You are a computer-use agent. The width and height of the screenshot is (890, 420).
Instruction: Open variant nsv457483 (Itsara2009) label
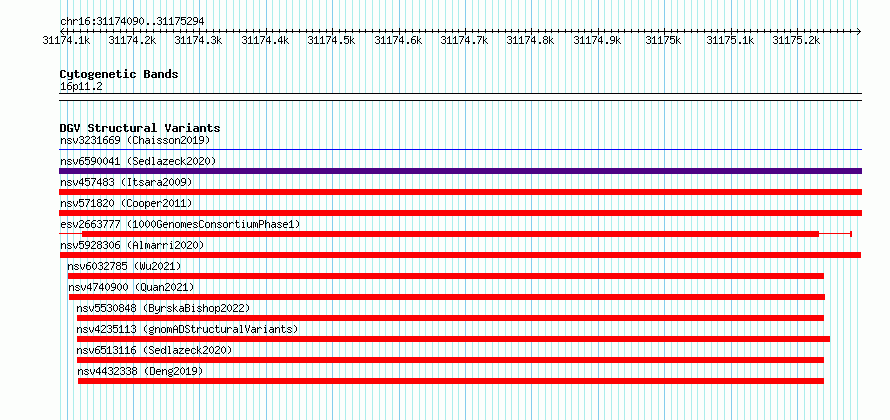(x=126, y=182)
